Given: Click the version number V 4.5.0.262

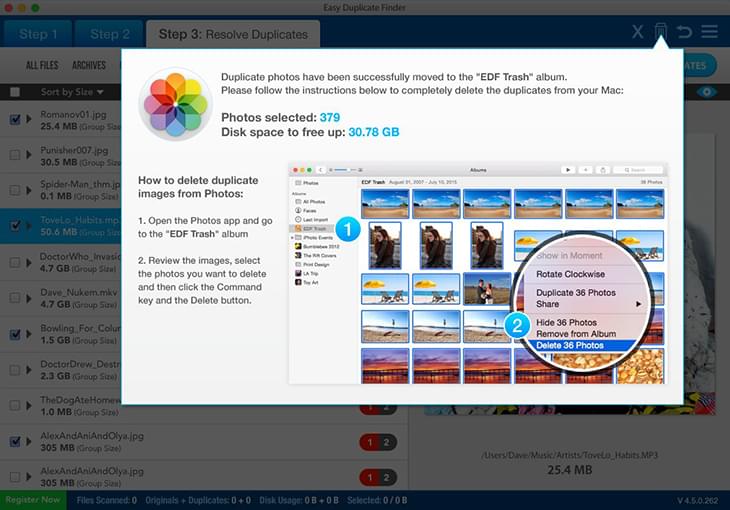Looking at the screenshot, I should (x=697, y=501).
